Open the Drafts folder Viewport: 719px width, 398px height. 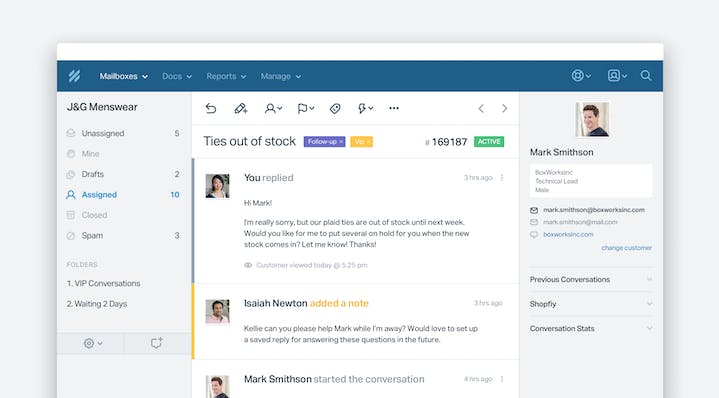point(123,174)
